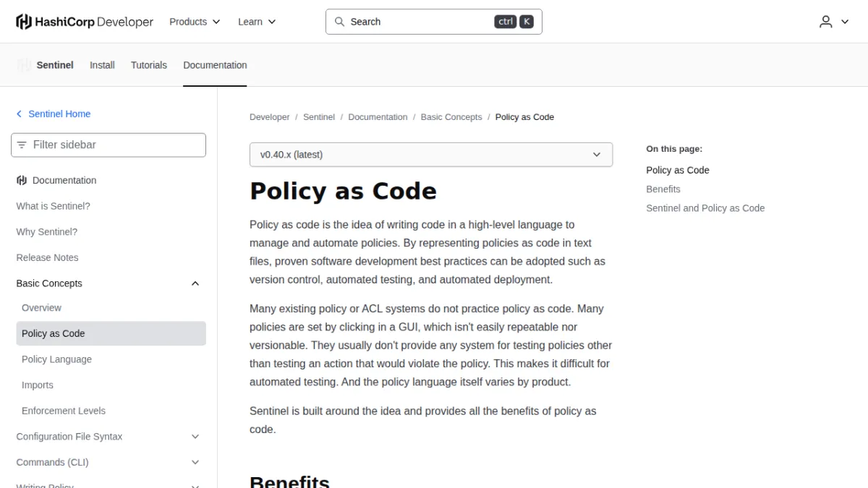
Task: Click the Policy as Code main heading
Action: [343, 191]
